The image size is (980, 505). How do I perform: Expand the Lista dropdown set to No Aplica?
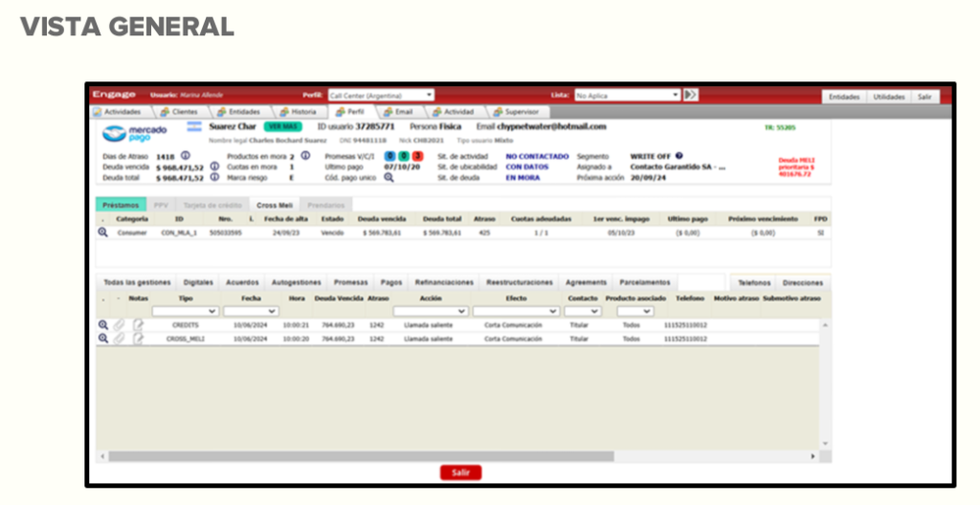click(627, 96)
